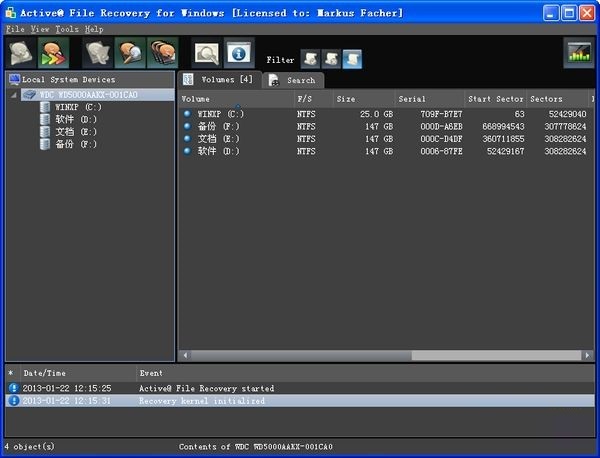Click serial number 709F-B7E7
The image size is (600, 458).
click(441, 114)
